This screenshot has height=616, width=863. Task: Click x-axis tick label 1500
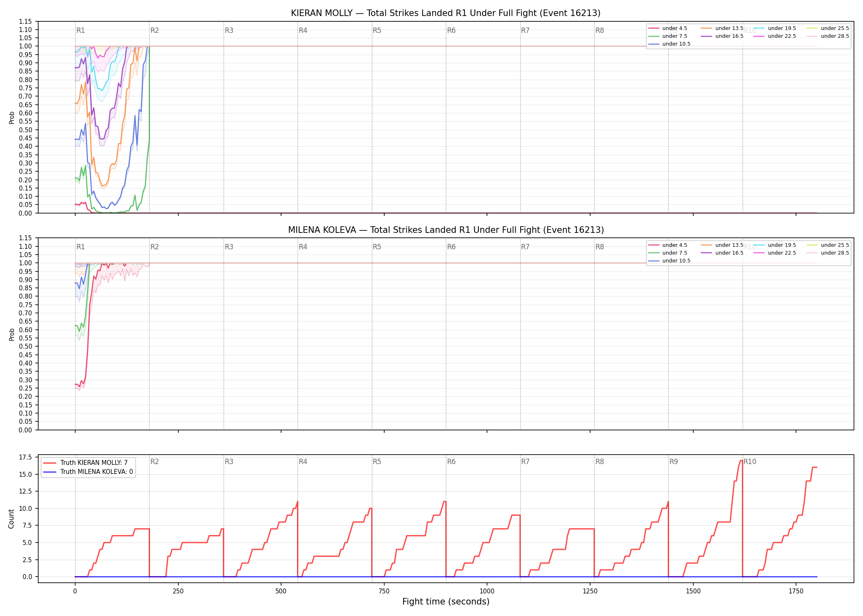[x=693, y=591]
